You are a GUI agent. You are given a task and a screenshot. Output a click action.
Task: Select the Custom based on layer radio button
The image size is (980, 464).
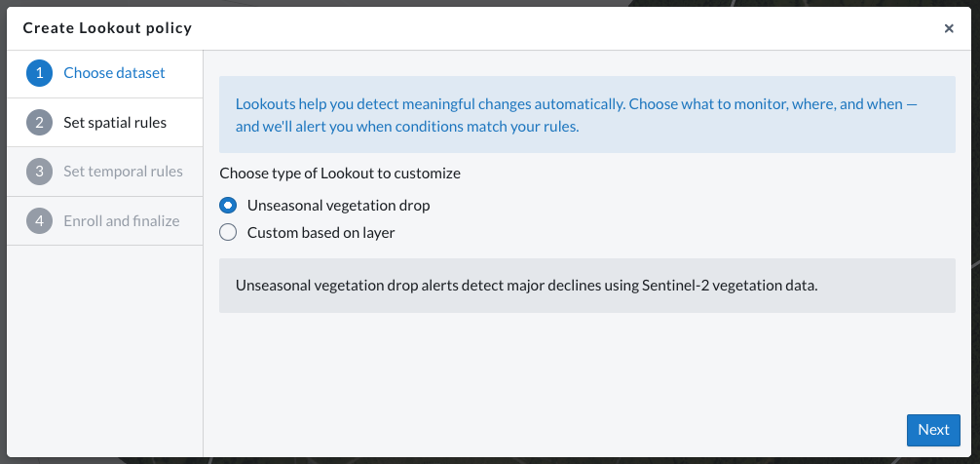[228, 233]
